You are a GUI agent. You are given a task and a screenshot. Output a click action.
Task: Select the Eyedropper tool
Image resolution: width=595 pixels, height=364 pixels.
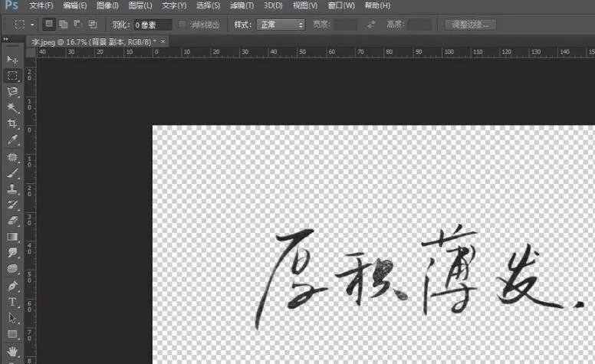point(12,140)
